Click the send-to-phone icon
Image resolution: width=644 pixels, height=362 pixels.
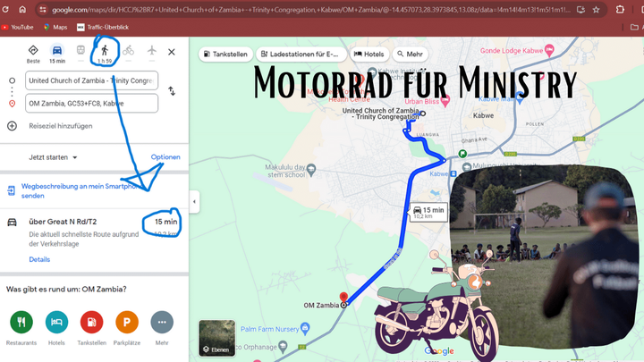coord(12,190)
